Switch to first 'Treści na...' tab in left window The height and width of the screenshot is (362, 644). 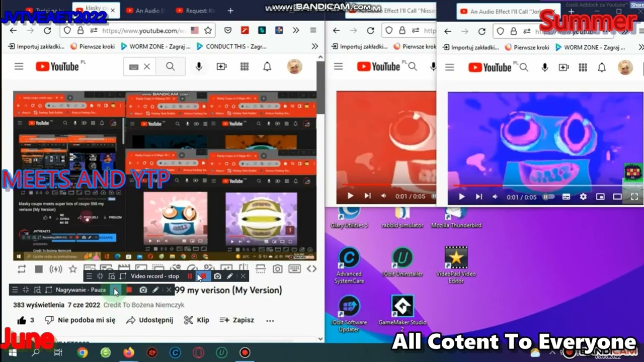tap(45, 11)
